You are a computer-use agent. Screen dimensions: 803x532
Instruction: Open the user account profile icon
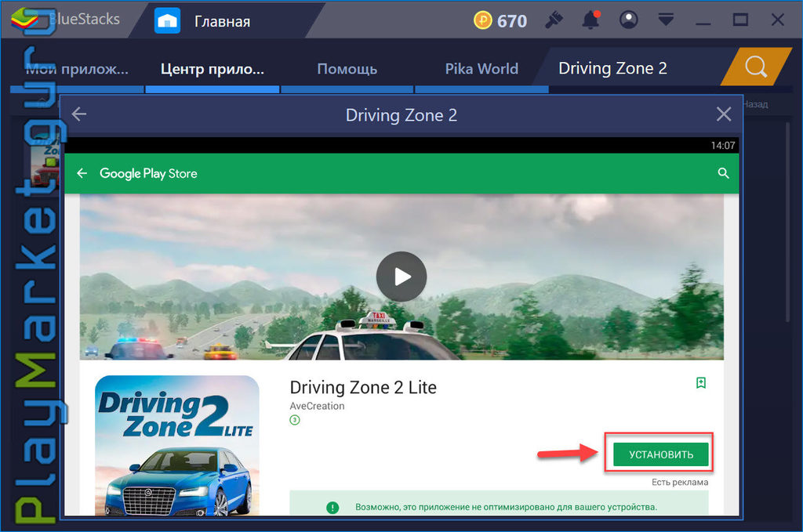(x=628, y=20)
